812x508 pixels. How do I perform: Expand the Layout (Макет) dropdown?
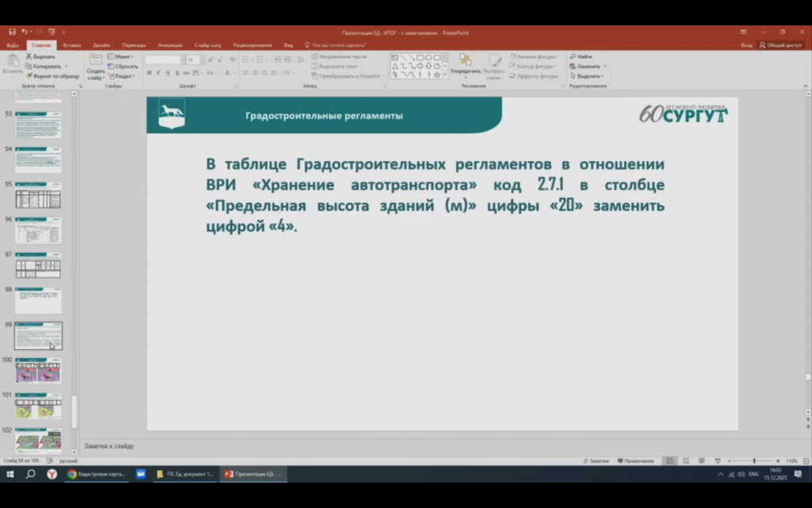click(x=122, y=57)
